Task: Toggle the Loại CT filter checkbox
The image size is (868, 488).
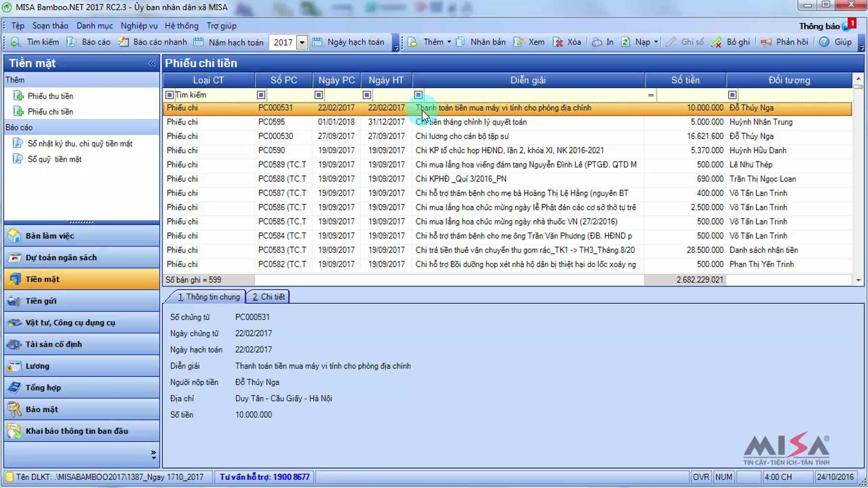Action: click(x=169, y=95)
